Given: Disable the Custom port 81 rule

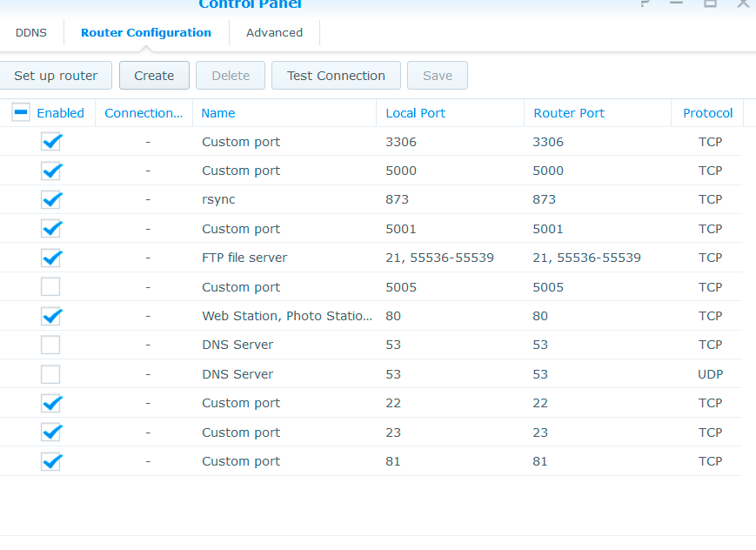Looking at the screenshot, I should coord(51,461).
